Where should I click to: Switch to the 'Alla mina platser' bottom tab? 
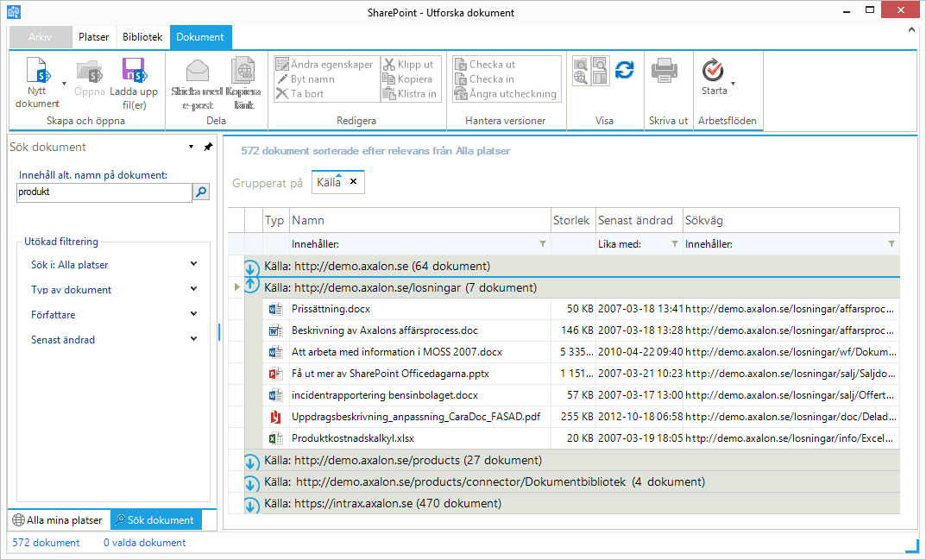(x=58, y=519)
